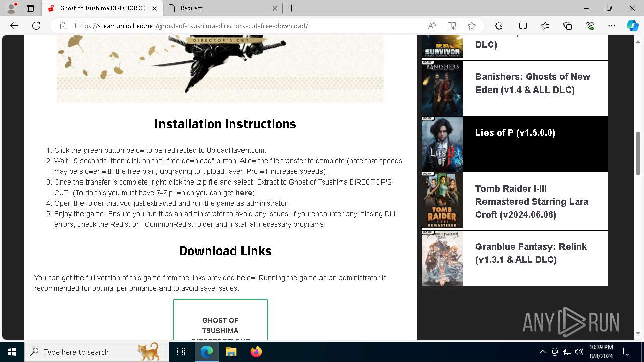644x362 pixels.
Task: Go back to the previous page
Action: click(14, 26)
